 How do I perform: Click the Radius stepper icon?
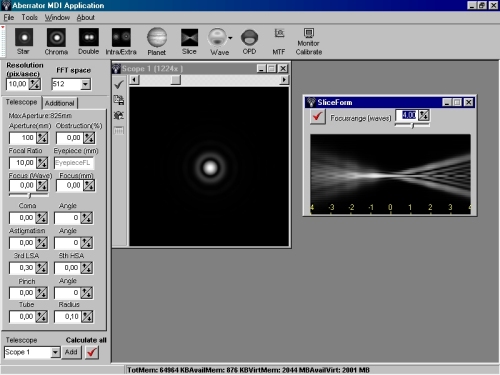coord(87,317)
